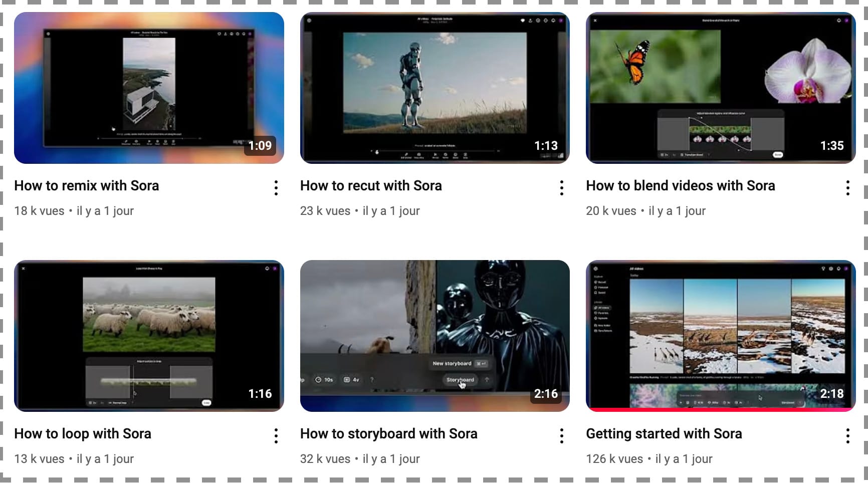Open the three-dot menu for How to blend videos
Viewport: 868px width, 483px height.
pyautogui.click(x=847, y=188)
